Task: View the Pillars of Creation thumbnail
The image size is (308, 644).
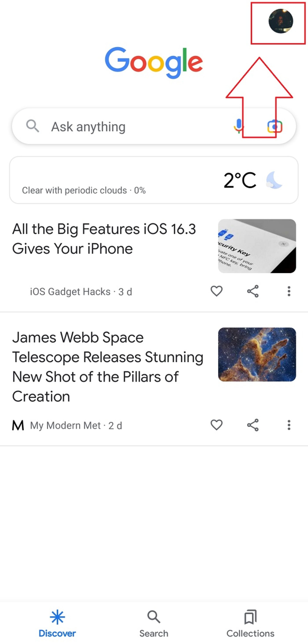Action: [257, 354]
